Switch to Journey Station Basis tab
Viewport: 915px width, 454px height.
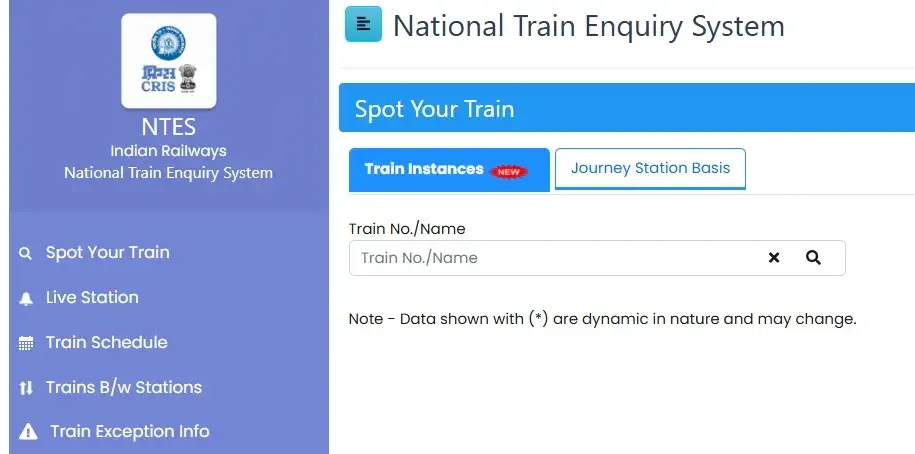click(x=650, y=169)
